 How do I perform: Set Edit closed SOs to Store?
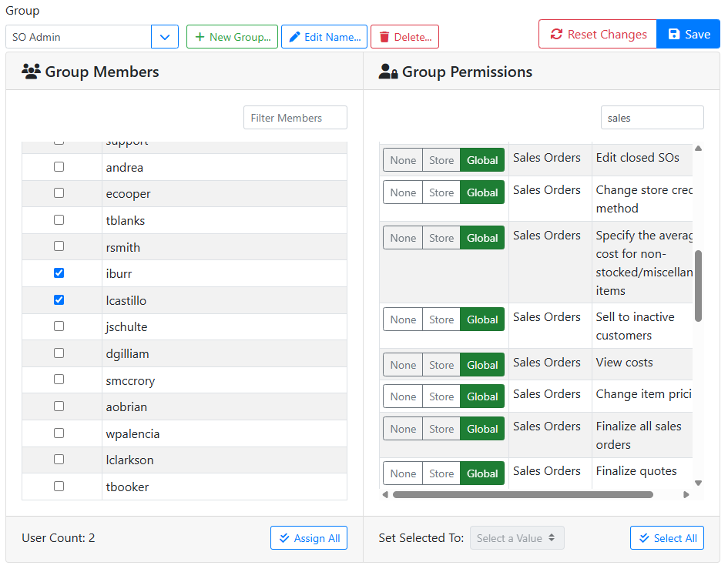click(441, 160)
